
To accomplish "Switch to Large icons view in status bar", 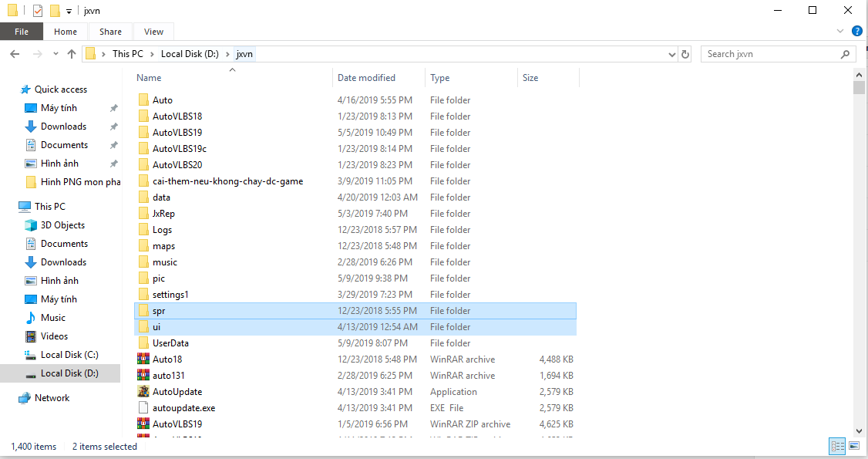I will click(x=854, y=446).
